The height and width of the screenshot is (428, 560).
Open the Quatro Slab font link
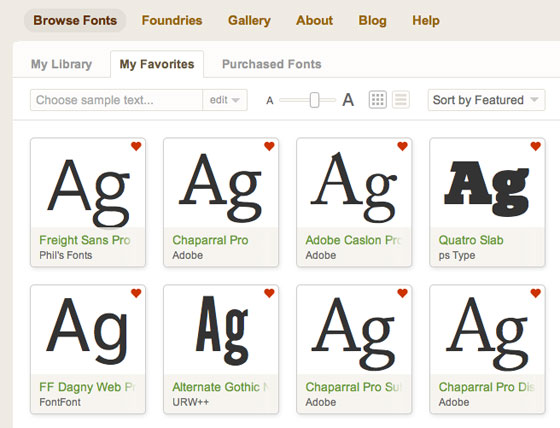coord(471,240)
